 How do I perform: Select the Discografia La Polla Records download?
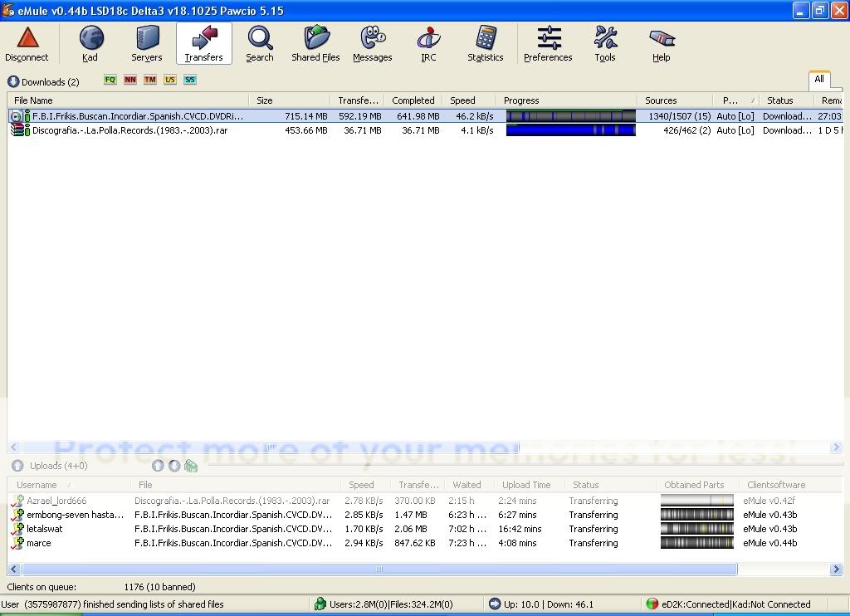pyautogui.click(x=425, y=130)
